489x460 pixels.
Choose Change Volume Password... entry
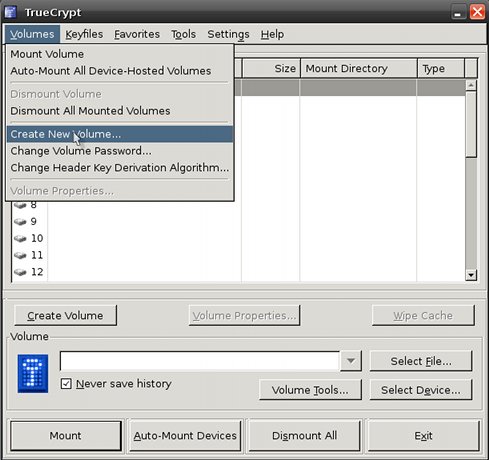coord(120,151)
